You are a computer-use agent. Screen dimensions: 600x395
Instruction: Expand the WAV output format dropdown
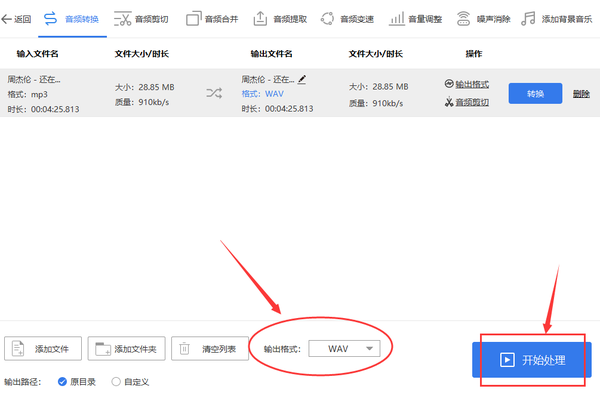tap(344, 349)
